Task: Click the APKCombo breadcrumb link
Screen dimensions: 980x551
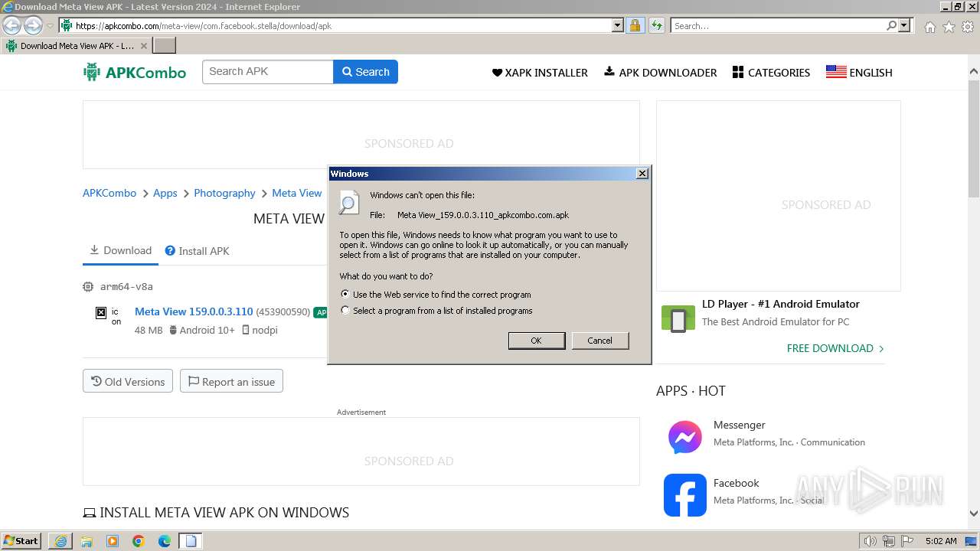Action: click(x=109, y=194)
